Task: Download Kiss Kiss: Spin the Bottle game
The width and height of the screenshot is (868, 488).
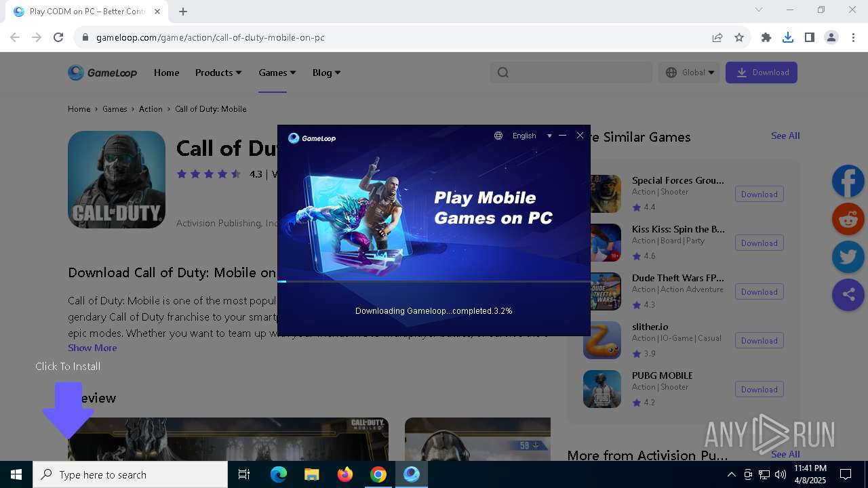Action: (759, 243)
